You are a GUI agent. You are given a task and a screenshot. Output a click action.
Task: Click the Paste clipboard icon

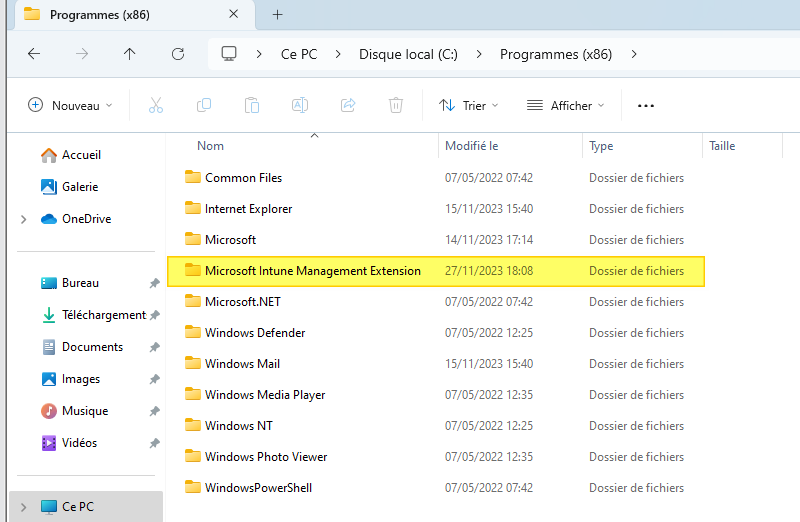click(x=252, y=105)
